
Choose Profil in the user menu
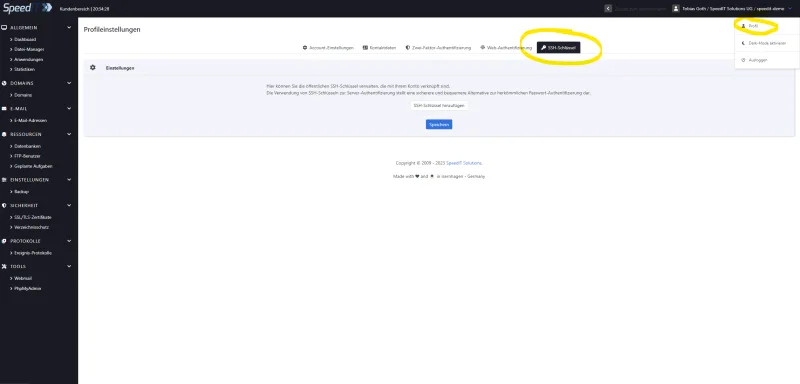(x=767, y=25)
